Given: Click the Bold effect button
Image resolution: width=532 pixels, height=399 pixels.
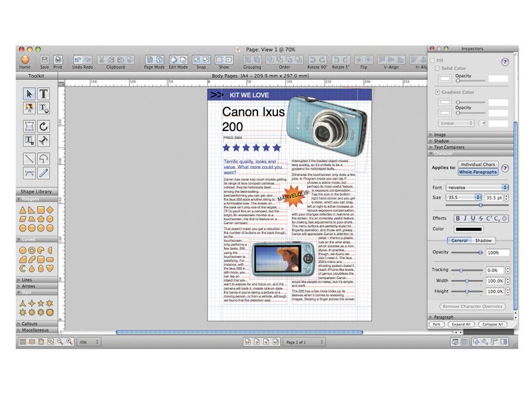Looking at the screenshot, I should coord(458,219).
